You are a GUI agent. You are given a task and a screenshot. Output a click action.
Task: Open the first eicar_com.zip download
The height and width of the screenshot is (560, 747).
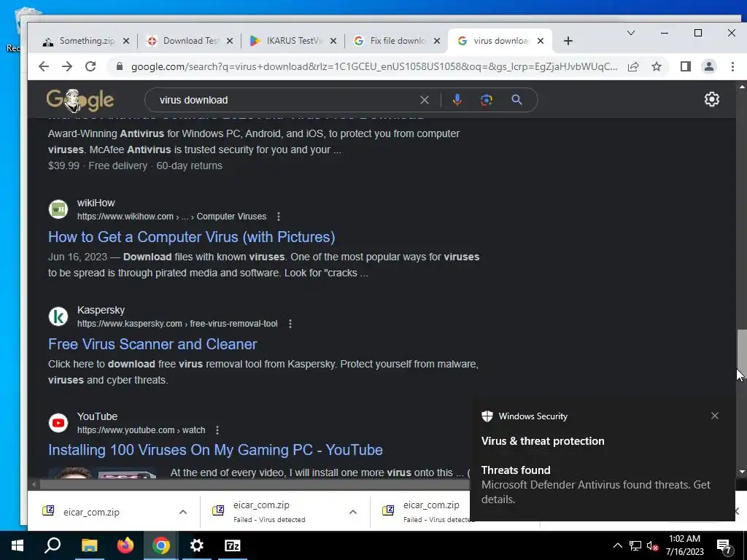coord(90,513)
